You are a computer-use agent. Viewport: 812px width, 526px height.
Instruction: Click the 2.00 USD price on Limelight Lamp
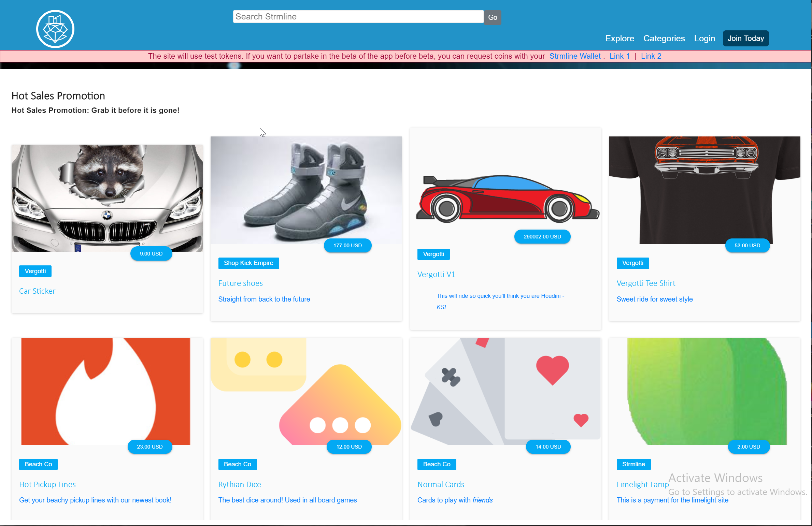[x=749, y=447]
